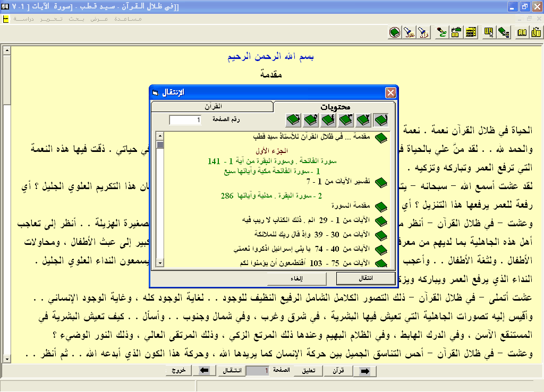The image size is (544, 392).
Task: Go to previous page with left arrow button
Action: (x=205, y=371)
